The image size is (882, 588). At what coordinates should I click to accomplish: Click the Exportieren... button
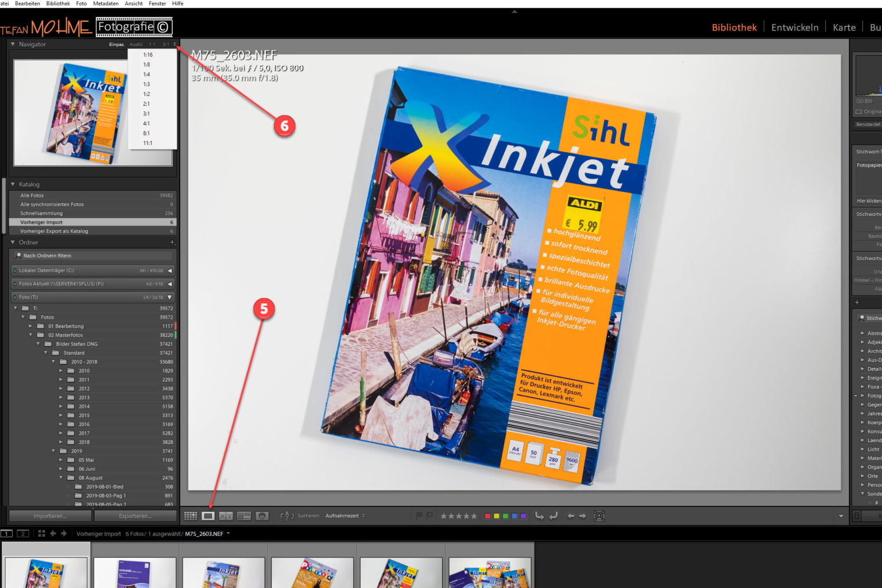(136, 516)
